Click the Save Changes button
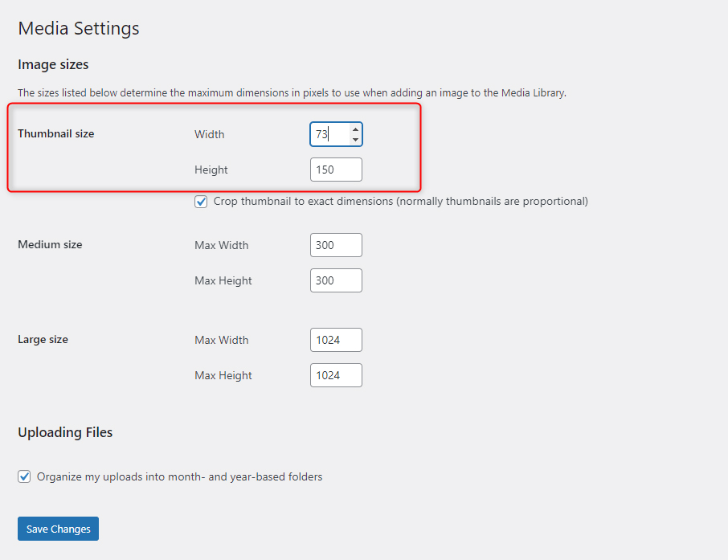 click(x=57, y=529)
